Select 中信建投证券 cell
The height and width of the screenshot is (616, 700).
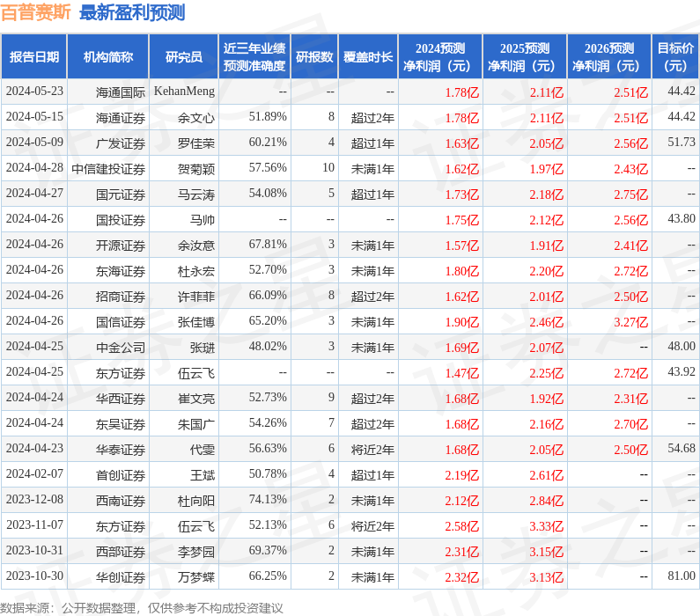[x=108, y=169]
